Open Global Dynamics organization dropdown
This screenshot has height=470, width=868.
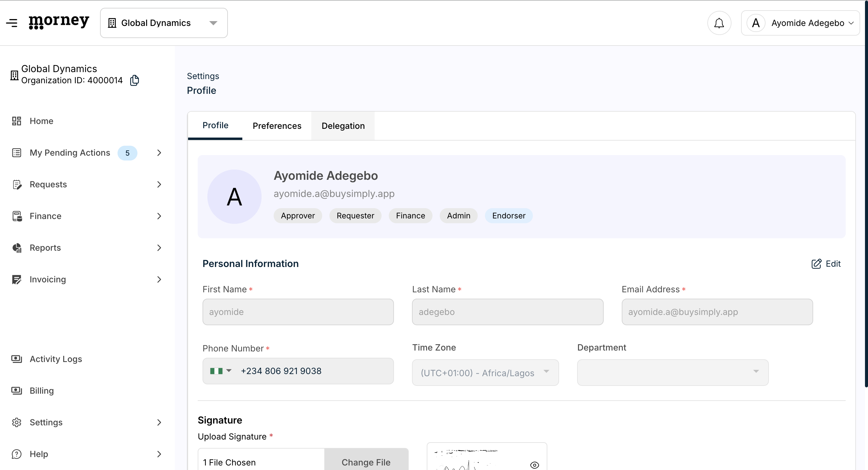coord(164,23)
